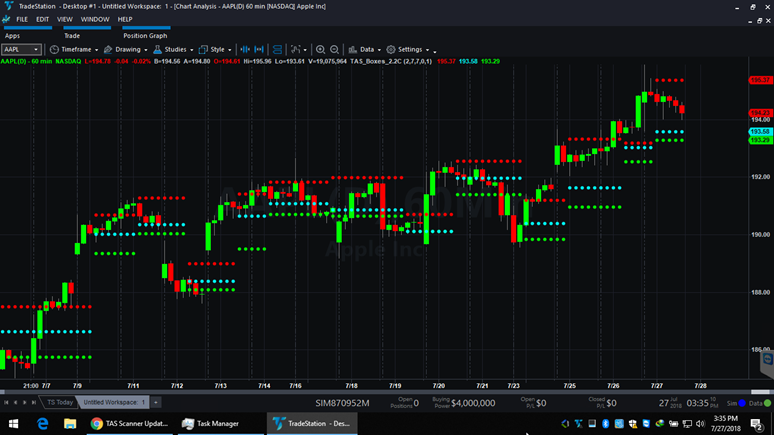Click the Style icon in toolbar
Screen dimensions: 774x435
tap(203, 49)
